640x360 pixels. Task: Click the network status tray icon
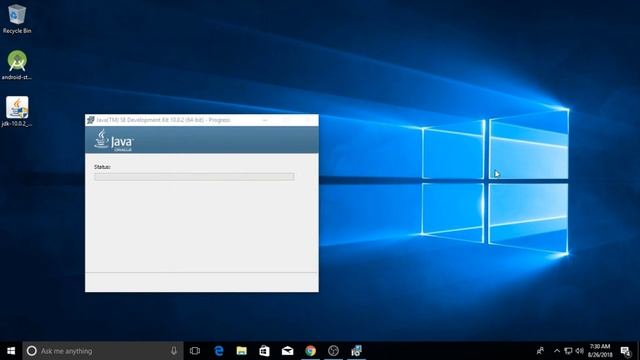coord(568,351)
